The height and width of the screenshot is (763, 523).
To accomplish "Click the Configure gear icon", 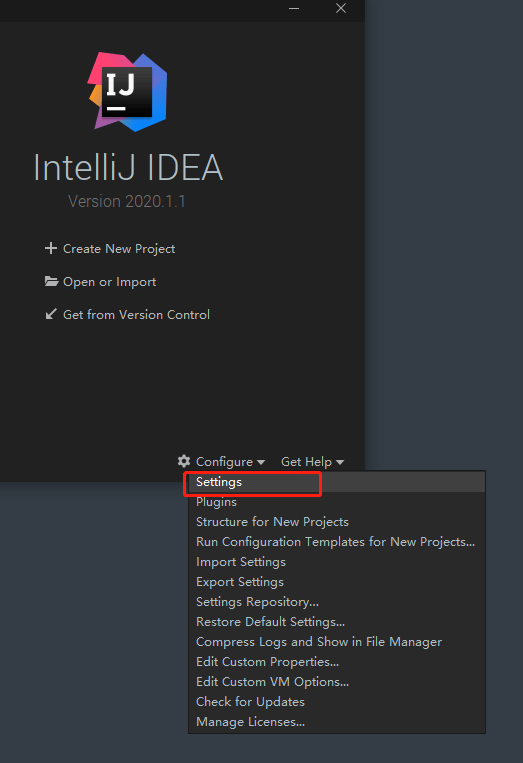I will coord(184,461).
